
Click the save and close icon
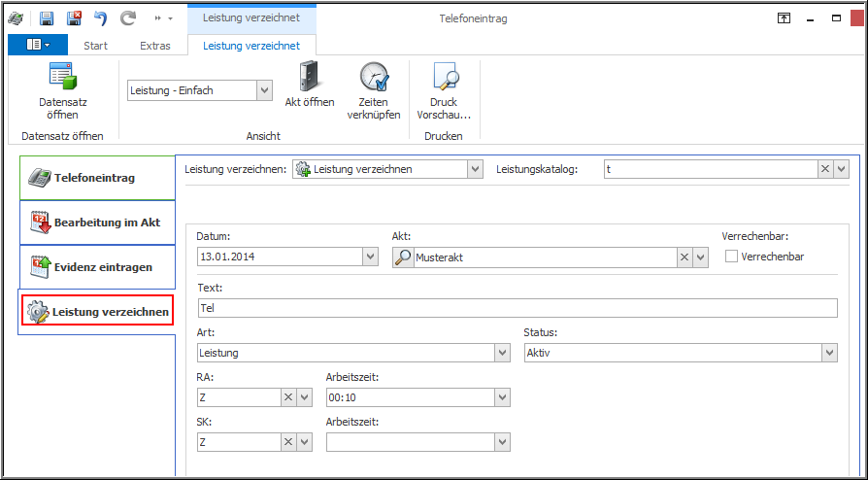point(74,18)
